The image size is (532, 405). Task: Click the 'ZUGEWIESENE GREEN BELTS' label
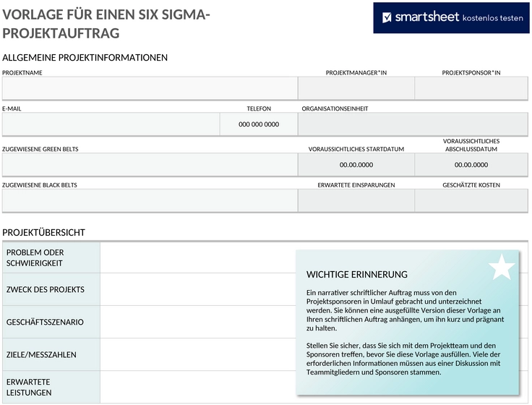pyautogui.click(x=40, y=149)
